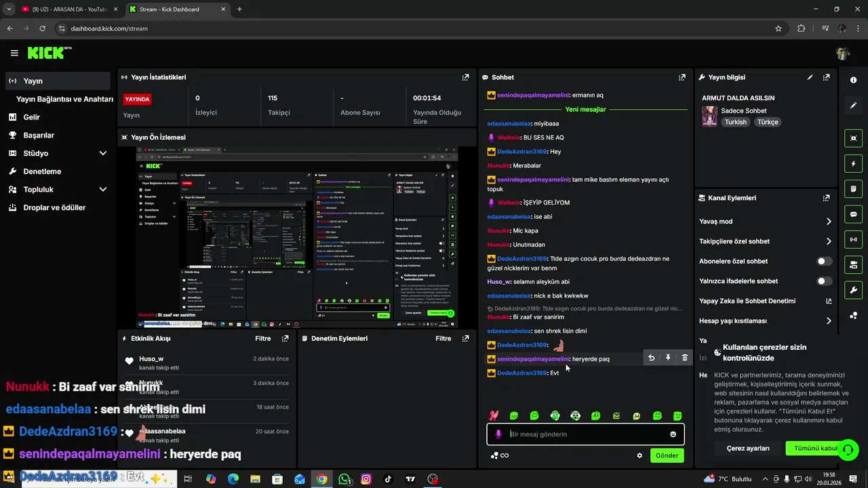Screen dimensions: 868x488
Task: Pop out the Denetim Eylemleri panel
Action: point(465,338)
